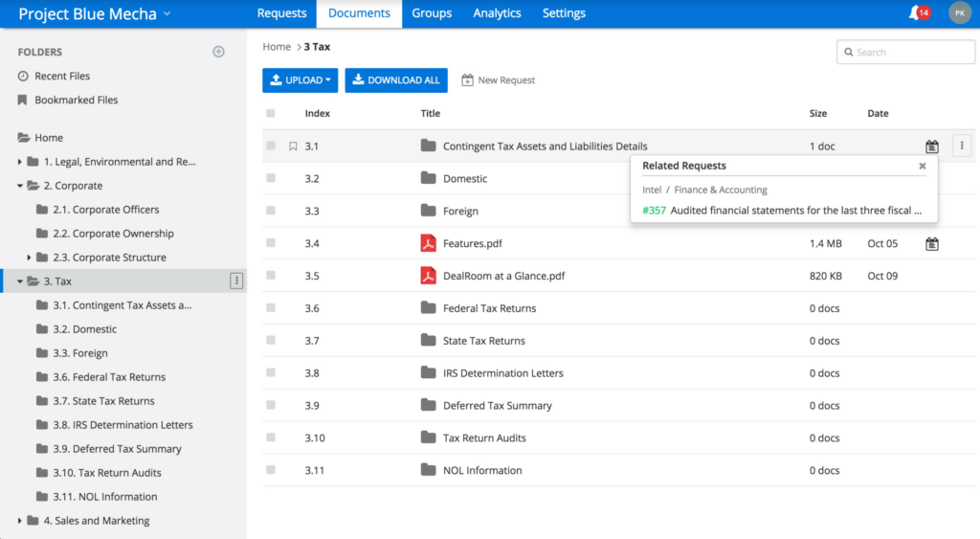Tick the checkbox for Domestic row 3.2

pos(271,178)
